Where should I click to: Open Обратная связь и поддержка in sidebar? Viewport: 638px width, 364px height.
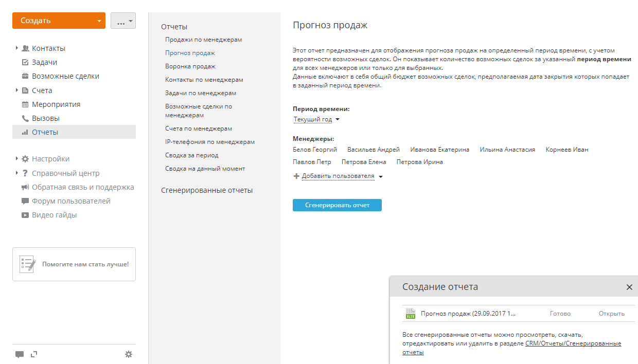click(83, 187)
